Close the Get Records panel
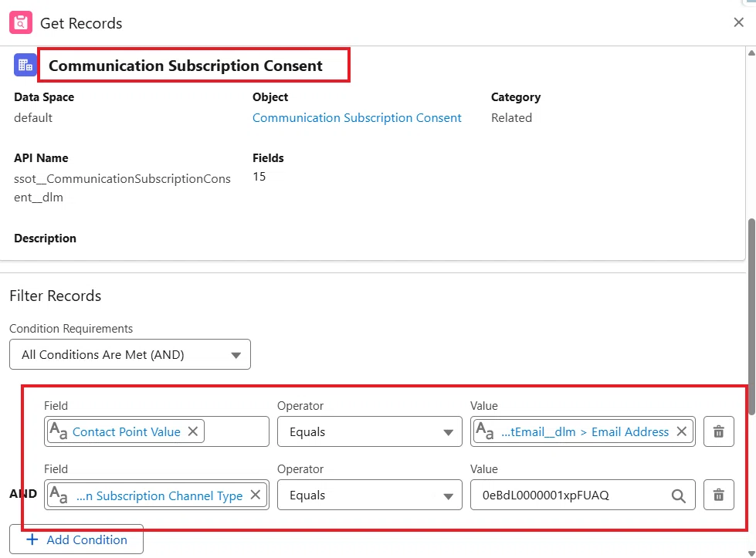This screenshot has height=558, width=756. point(738,22)
